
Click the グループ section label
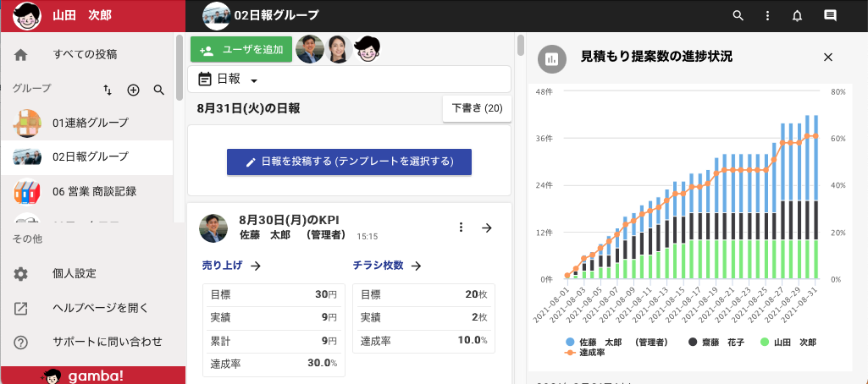(x=31, y=88)
